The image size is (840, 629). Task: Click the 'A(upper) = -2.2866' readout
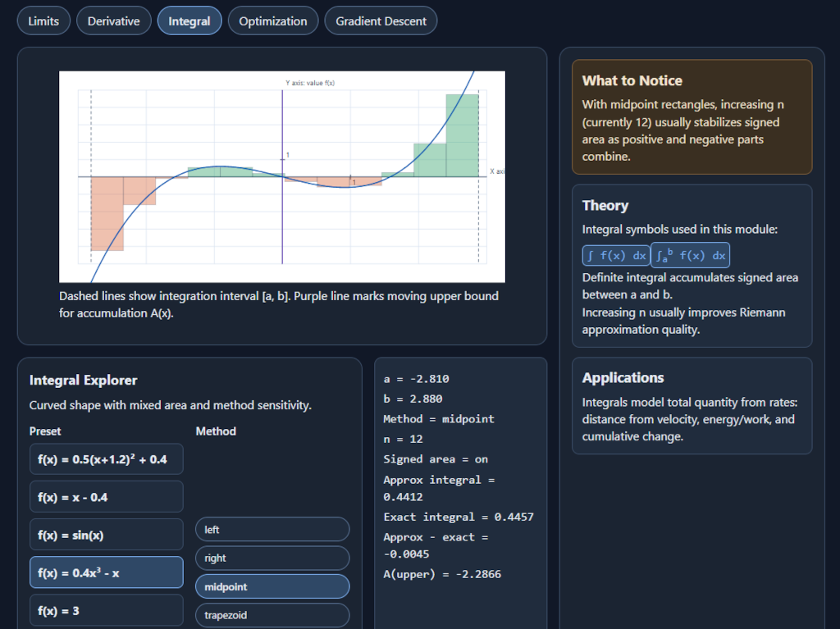click(x=442, y=574)
